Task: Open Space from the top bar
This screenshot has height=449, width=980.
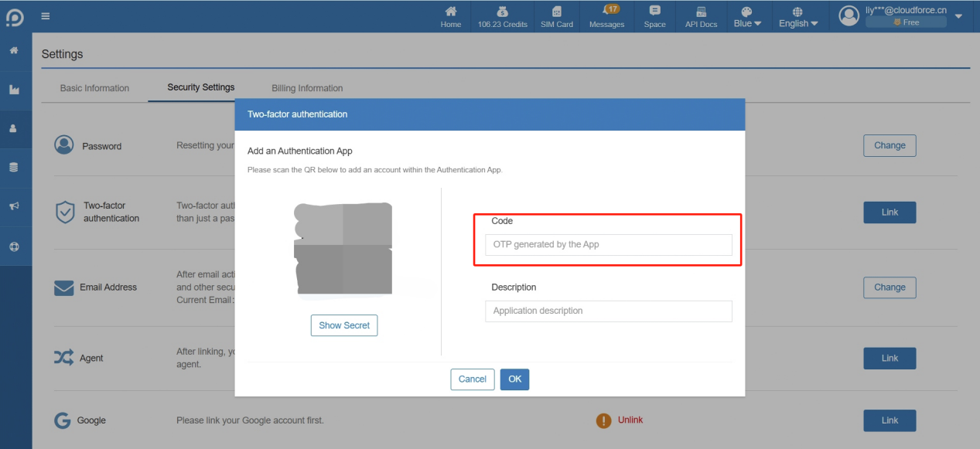Action: point(654,17)
